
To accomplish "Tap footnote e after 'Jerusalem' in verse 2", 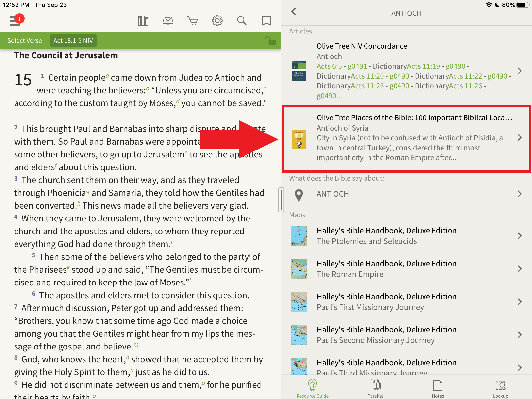I will point(186,152).
